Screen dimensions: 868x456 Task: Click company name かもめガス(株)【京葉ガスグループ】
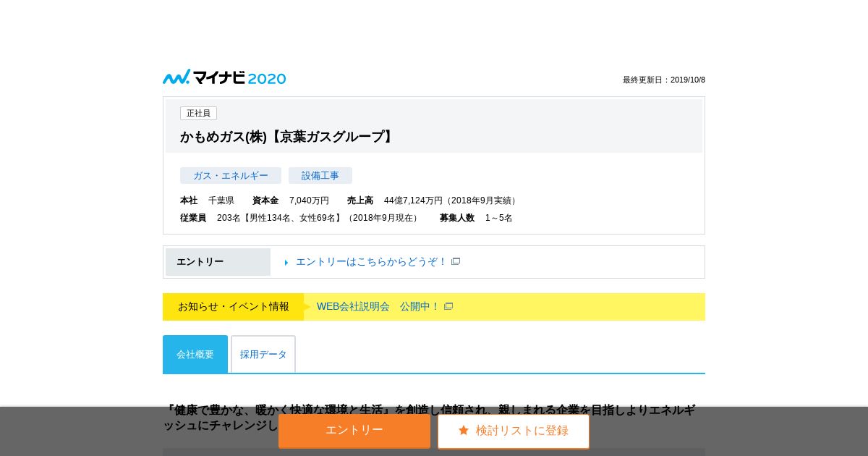[287, 137]
